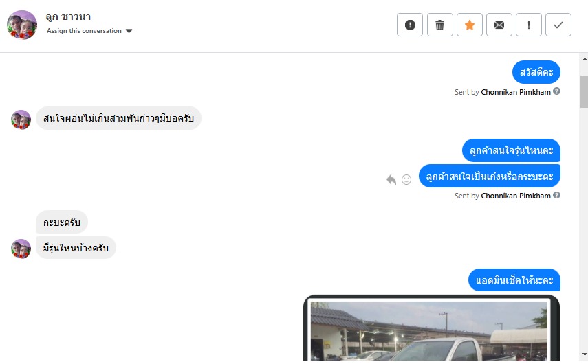Open the contact name ลูก ชาวนา

[x=68, y=17]
